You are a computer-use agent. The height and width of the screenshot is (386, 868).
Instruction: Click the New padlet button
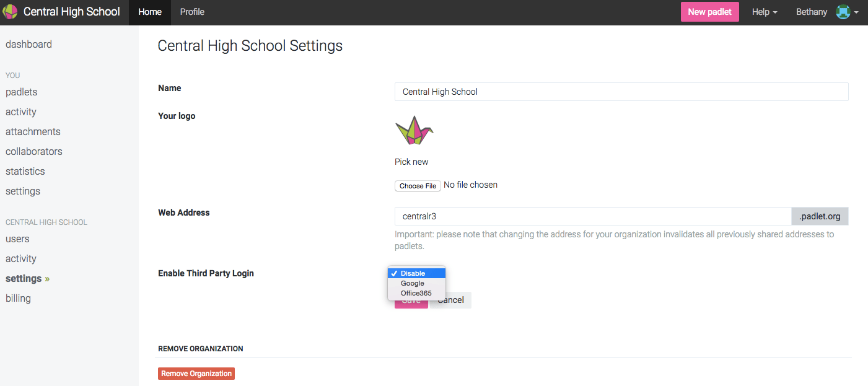coord(709,12)
